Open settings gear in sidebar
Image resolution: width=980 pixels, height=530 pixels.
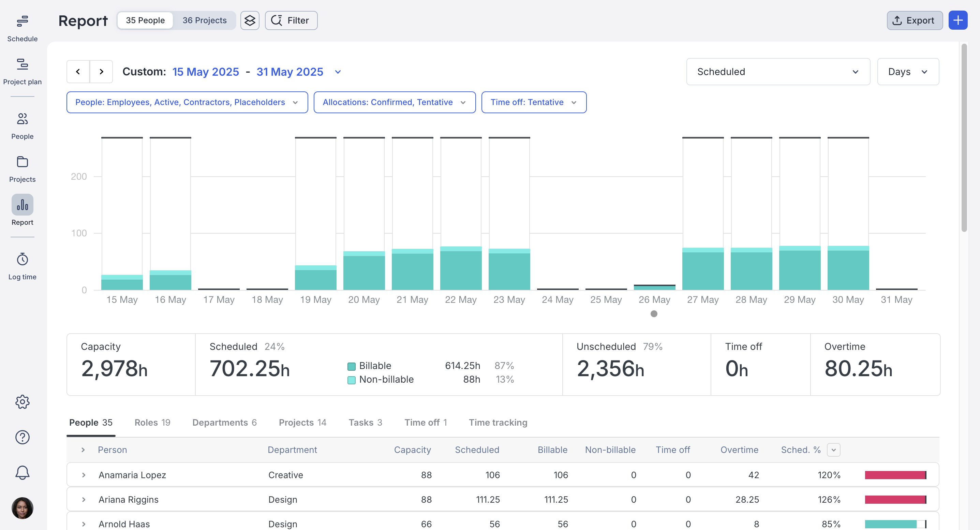coord(22,402)
